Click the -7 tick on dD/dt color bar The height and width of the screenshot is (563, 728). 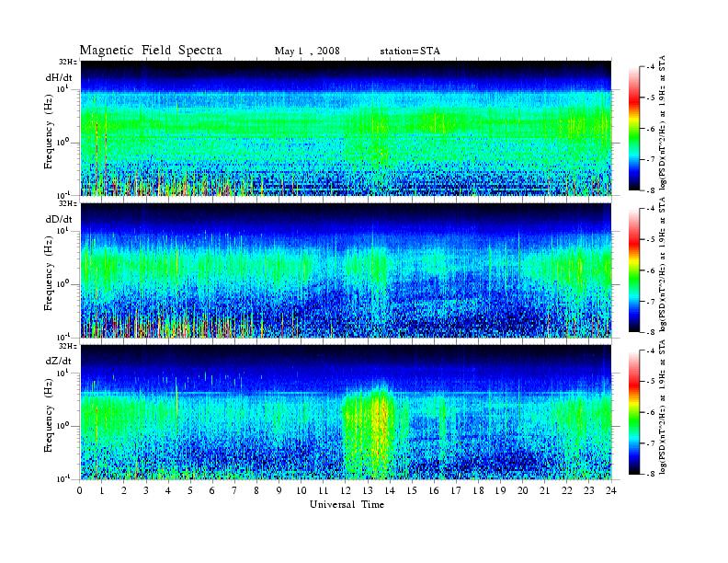(x=651, y=302)
